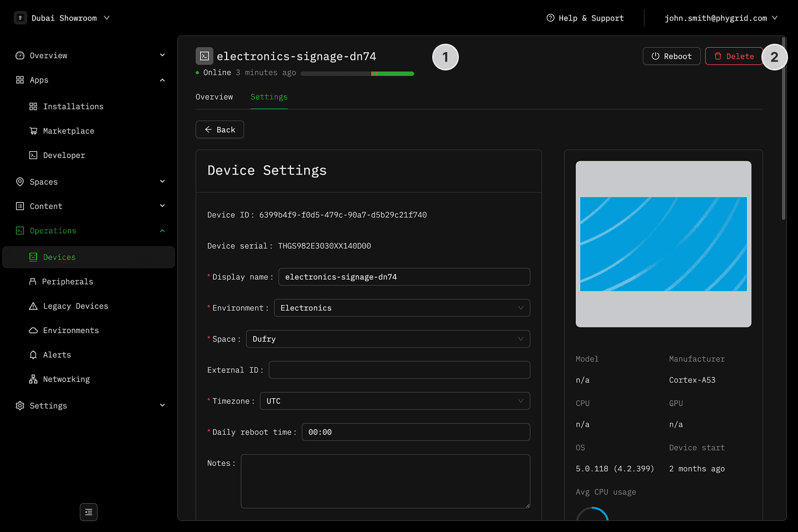This screenshot has width=798, height=532.
Task: Open Networking in the sidebar
Action: pyautogui.click(x=89, y=379)
